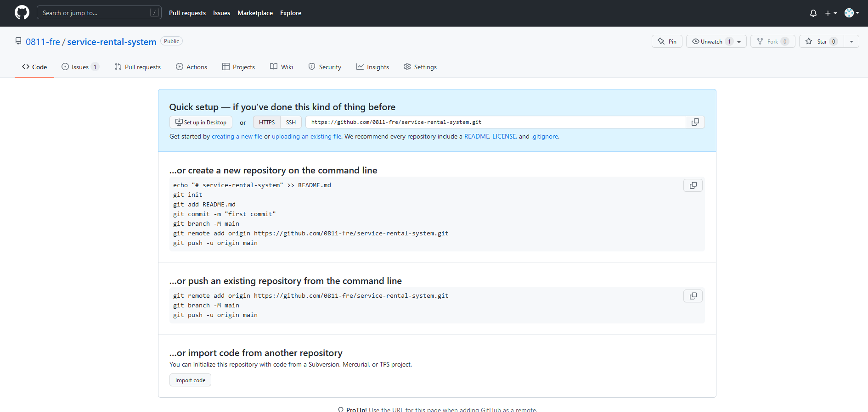Image resolution: width=868 pixels, height=412 pixels.
Task: Switch clone URL to SSH
Action: [x=291, y=122]
